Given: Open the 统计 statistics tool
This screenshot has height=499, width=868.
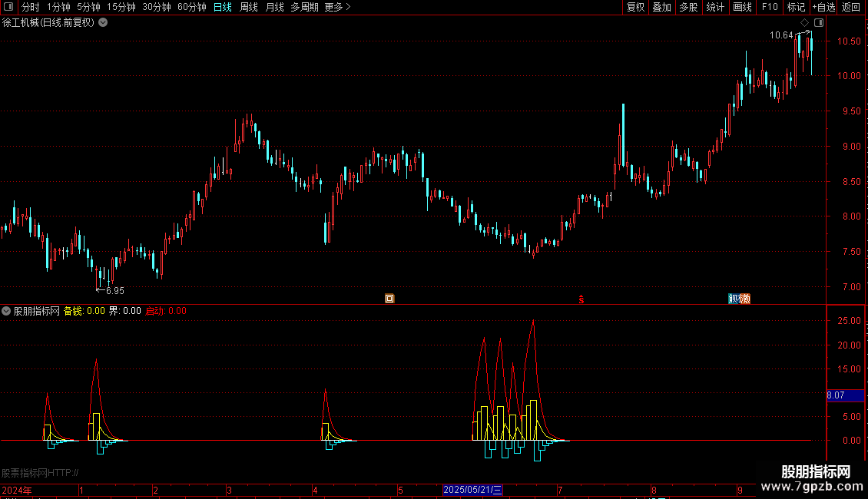Looking at the screenshot, I should click(715, 7).
